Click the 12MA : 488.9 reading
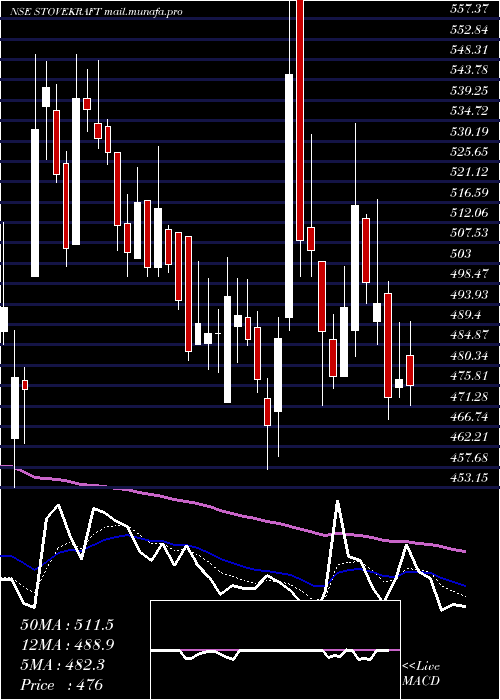The height and width of the screenshot is (700, 500). coord(67,645)
